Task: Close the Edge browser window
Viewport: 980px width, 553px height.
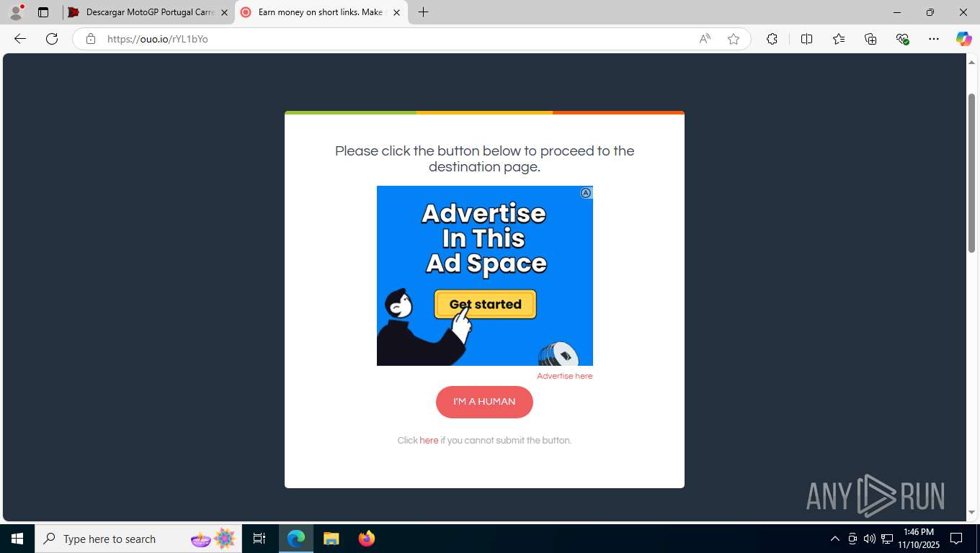Action: [963, 12]
